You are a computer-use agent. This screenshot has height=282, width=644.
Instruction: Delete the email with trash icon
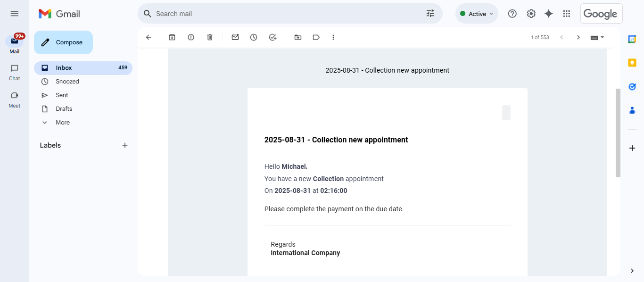click(x=210, y=37)
